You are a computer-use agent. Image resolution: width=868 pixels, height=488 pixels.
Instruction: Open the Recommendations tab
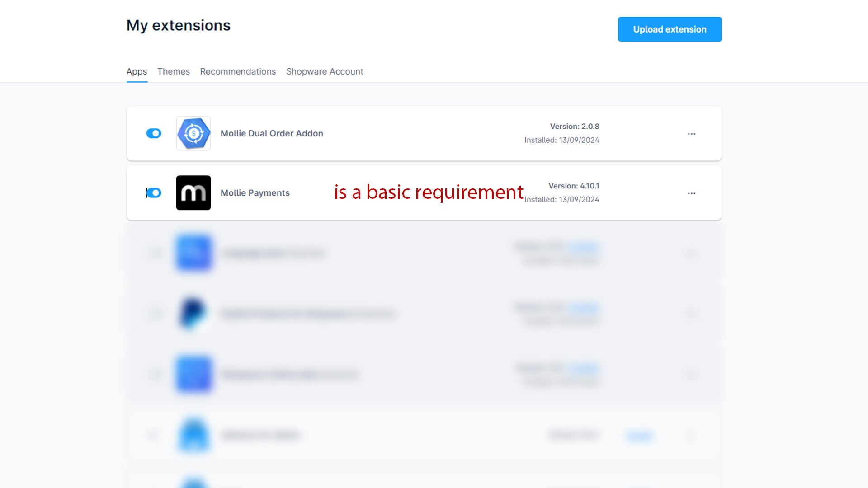pos(238,71)
